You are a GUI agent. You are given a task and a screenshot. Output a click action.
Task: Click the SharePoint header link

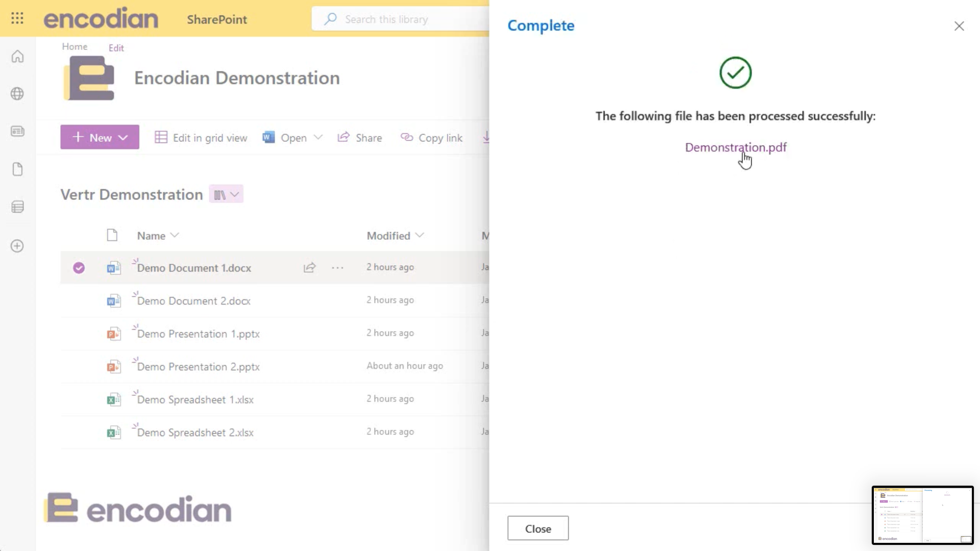pyautogui.click(x=217, y=19)
